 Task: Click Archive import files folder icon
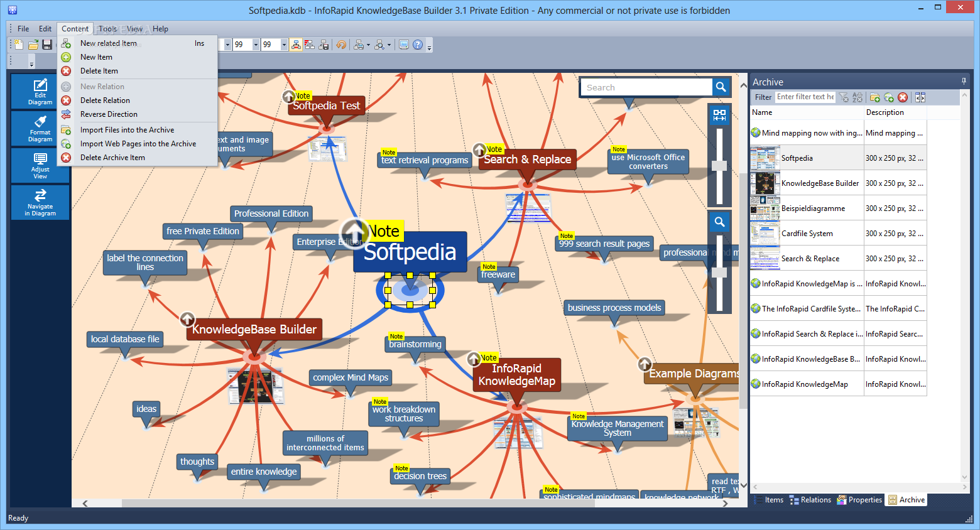tap(874, 97)
